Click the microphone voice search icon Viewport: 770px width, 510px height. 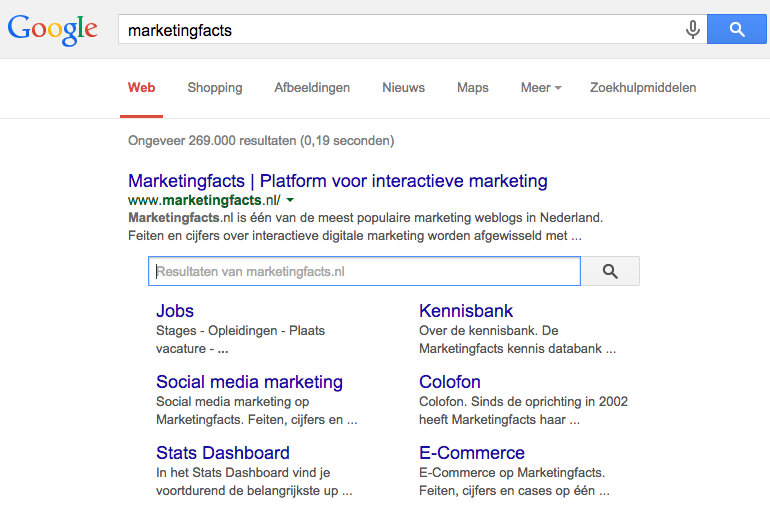pos(692,30)
